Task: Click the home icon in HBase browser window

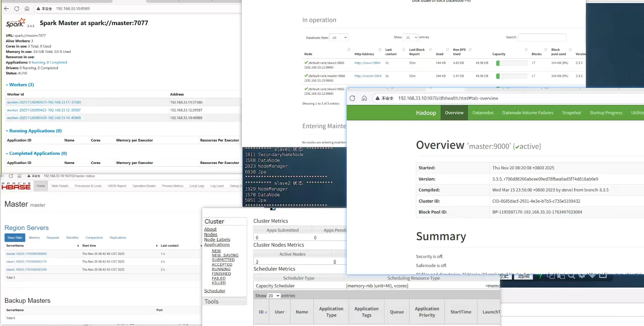Action: (x=19, y=176)
